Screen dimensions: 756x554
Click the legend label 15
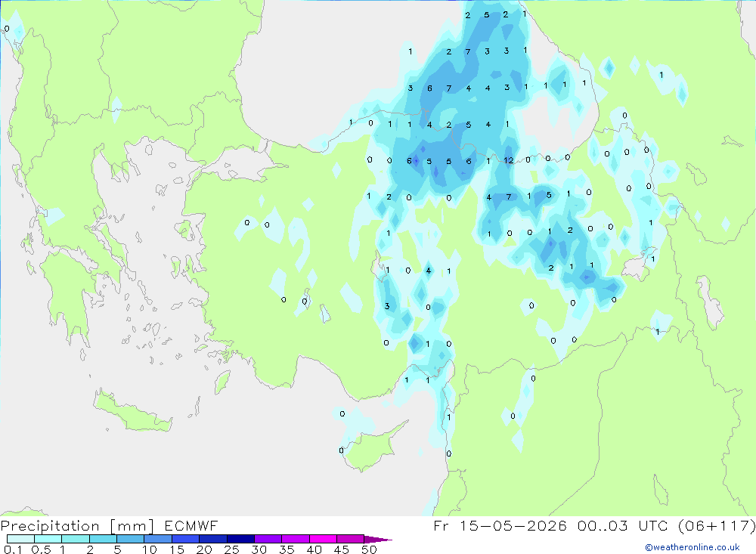[x=176, y=549]
